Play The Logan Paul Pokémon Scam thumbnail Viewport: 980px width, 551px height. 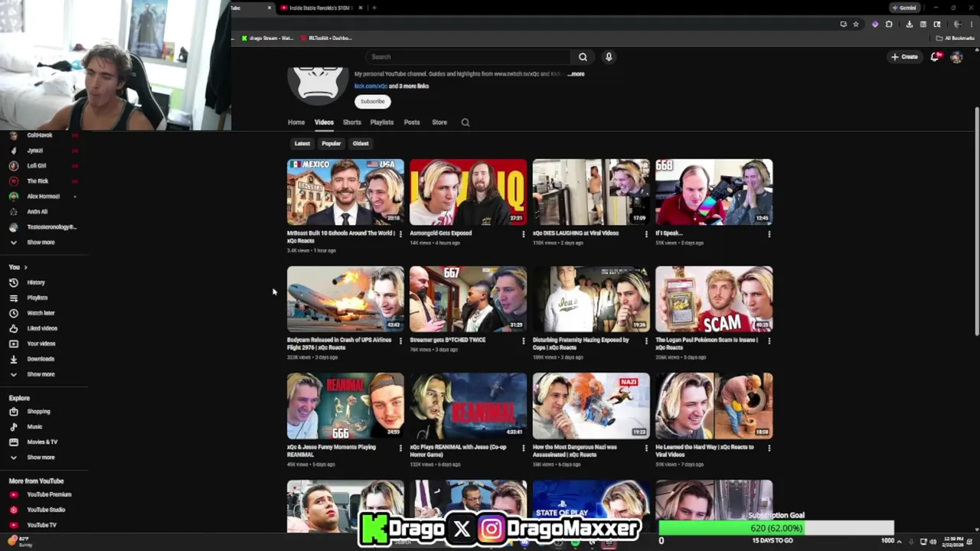coord(714,299)
